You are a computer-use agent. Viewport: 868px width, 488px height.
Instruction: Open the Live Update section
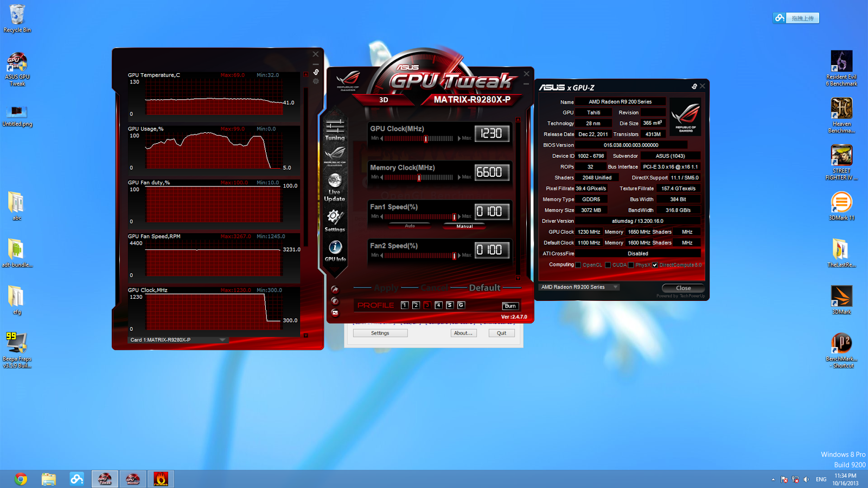(335, 188)
